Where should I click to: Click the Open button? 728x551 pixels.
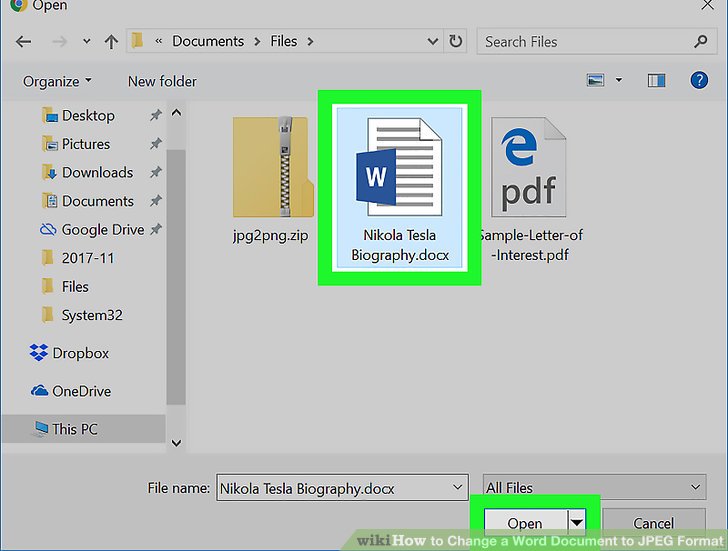[x=525, y=524]
